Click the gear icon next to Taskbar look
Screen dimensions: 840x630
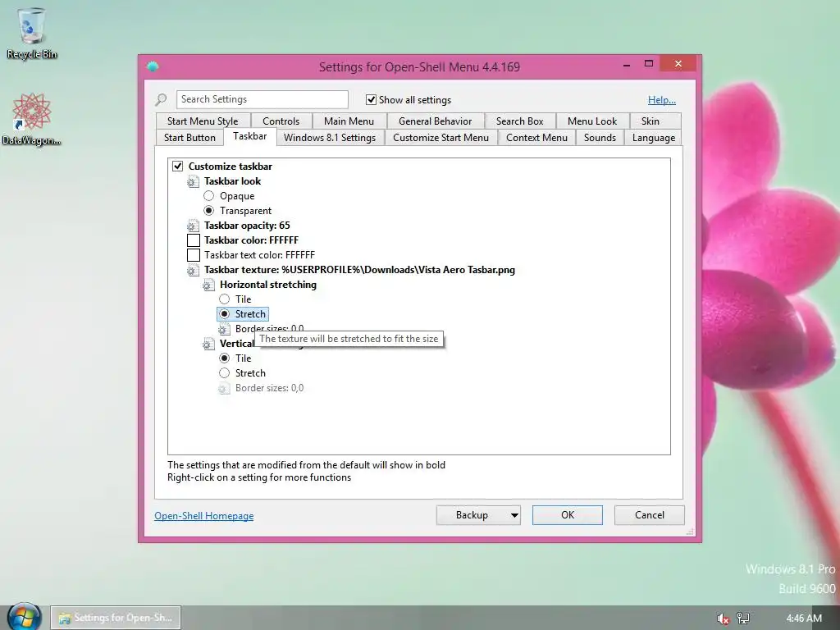tap(193, 181)
